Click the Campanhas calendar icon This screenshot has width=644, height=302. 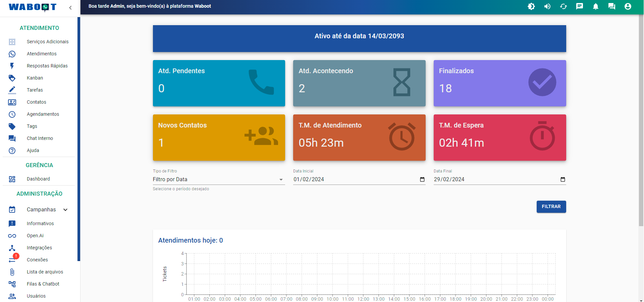coord(12,209)
